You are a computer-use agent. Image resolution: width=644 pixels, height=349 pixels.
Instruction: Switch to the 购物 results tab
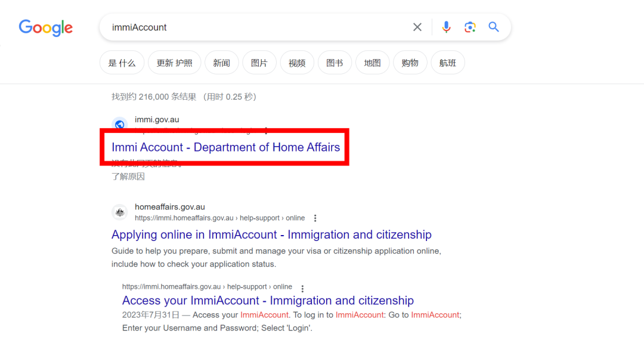point(410,63)
